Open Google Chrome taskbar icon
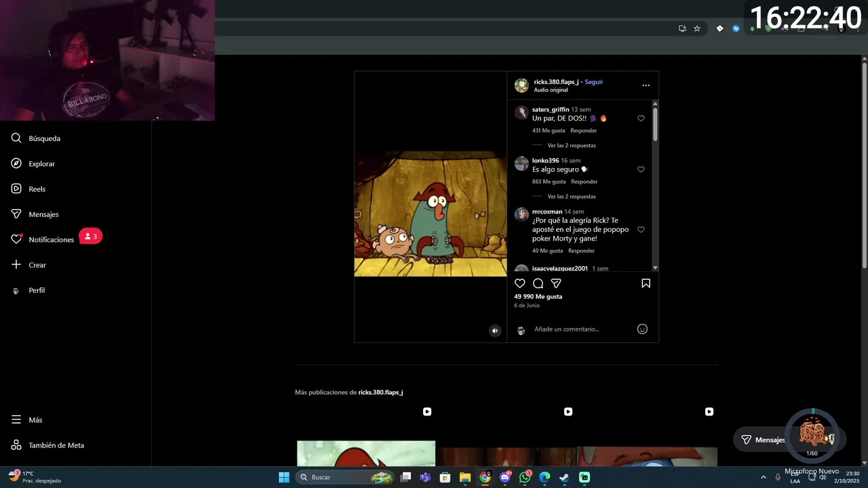Viewport: 868px width, 488px height. (485, 477)
